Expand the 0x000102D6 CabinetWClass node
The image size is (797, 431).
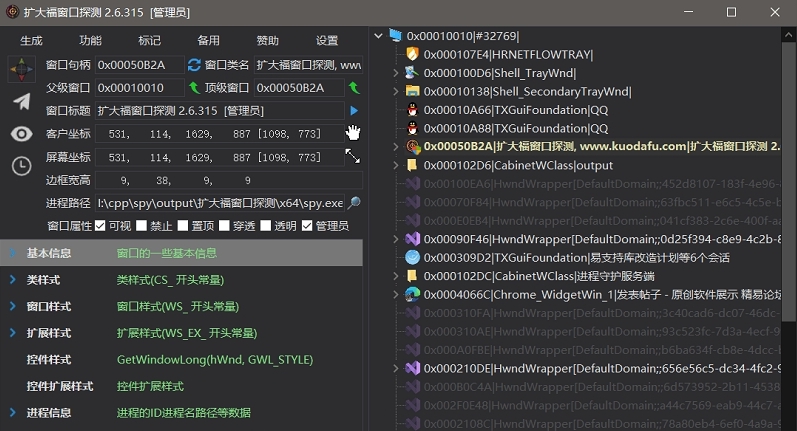tap(396, 165)
